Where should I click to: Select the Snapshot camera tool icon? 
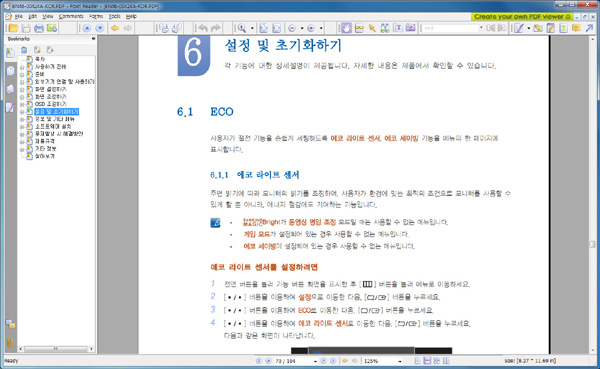click(x=410, y=28)
